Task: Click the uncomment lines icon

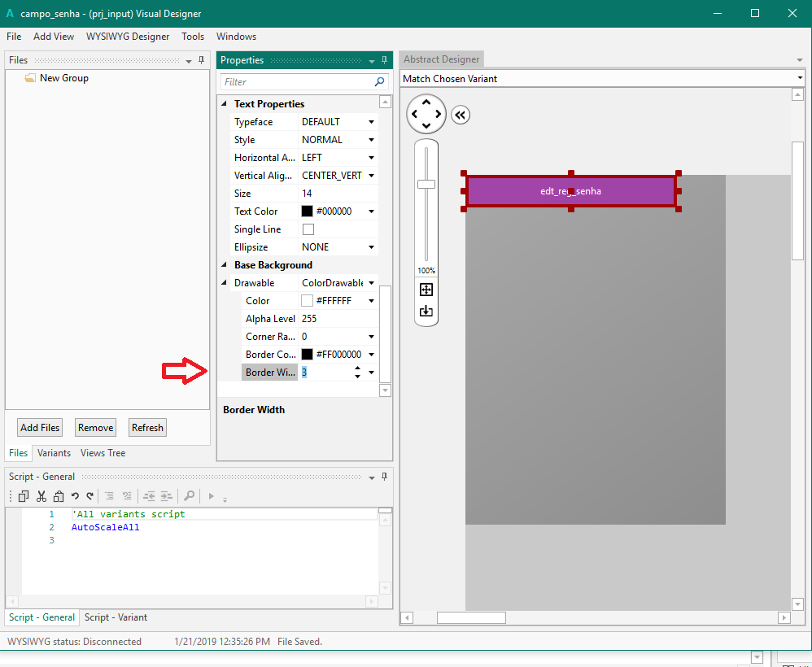Action: [127, 496]
